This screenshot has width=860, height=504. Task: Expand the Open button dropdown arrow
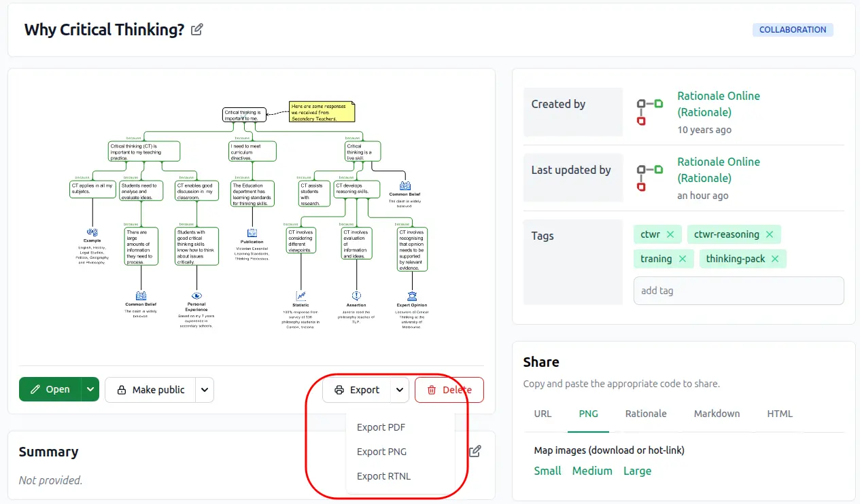point(90,390)
